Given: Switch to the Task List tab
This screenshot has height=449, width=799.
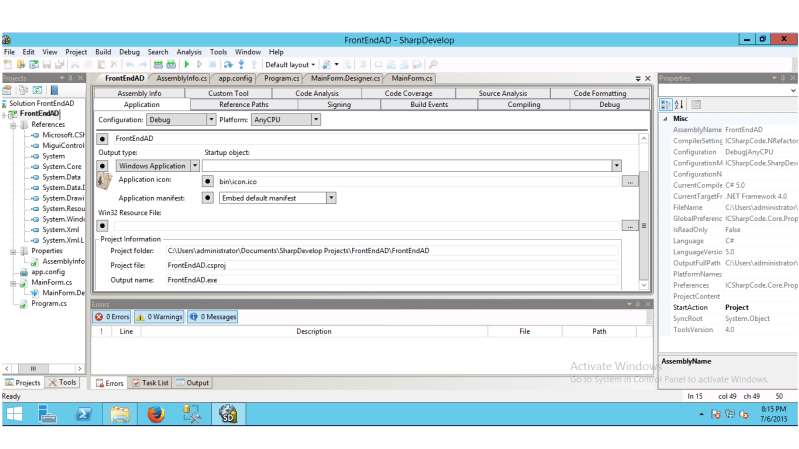Looking at the screenshot, I should pyautogui.click(x=150, y=383).
